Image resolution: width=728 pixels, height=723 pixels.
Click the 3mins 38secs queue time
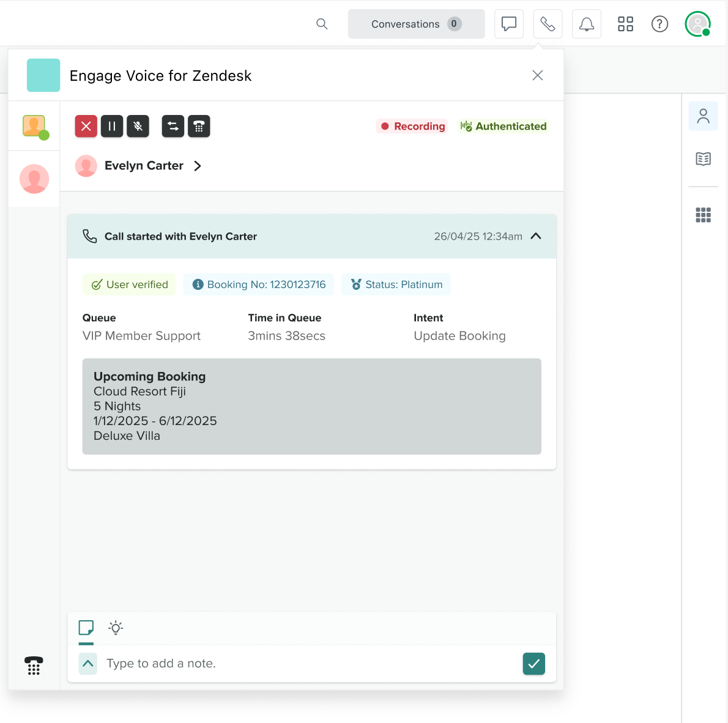point(286,336)
